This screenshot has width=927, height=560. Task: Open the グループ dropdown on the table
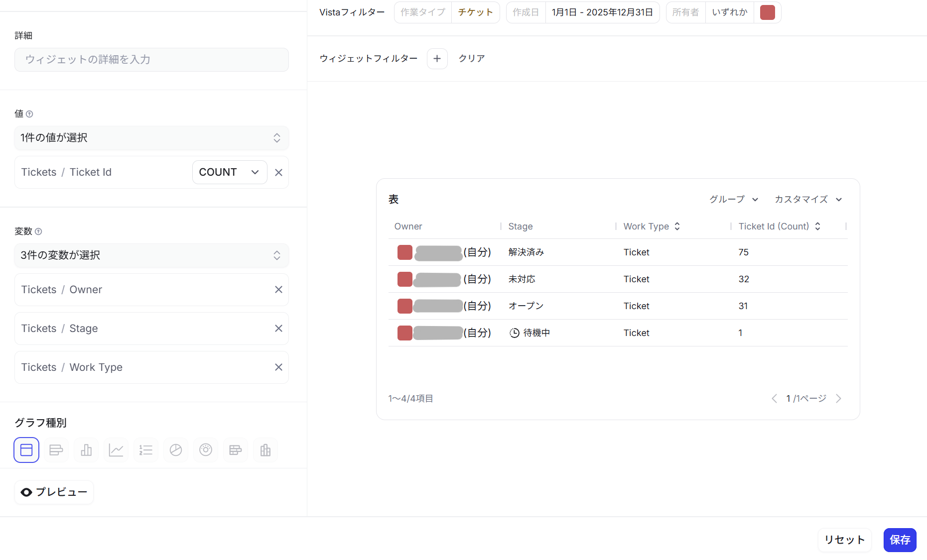click(x=733, y=199)
